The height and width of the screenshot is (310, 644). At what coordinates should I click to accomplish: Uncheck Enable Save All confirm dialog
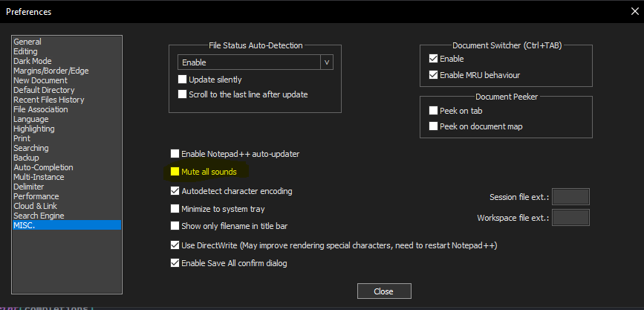coord(175,263)
